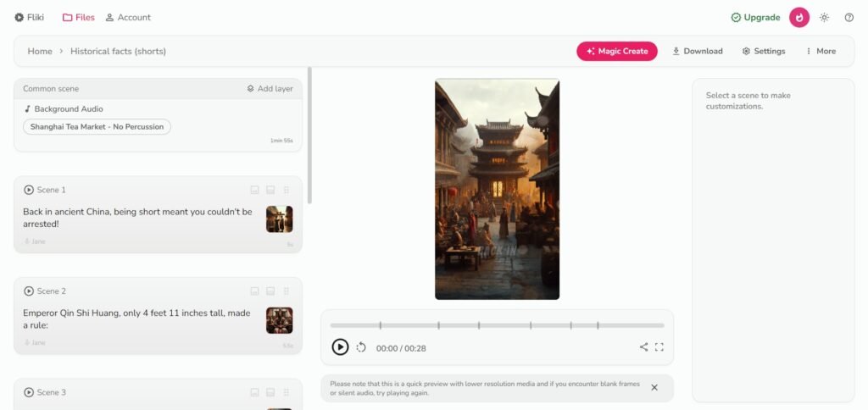Open the pink user avatar menu
The image size is (868, 410).
pos(798,18)
